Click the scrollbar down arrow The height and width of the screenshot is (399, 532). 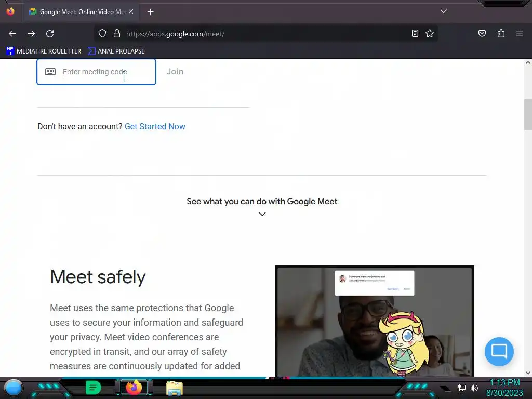point(528,373)
